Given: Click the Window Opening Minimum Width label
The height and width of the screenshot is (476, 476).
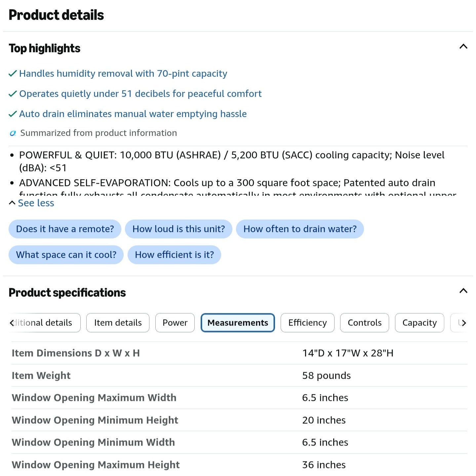Looking at the screenshot, I should [93, 442].
